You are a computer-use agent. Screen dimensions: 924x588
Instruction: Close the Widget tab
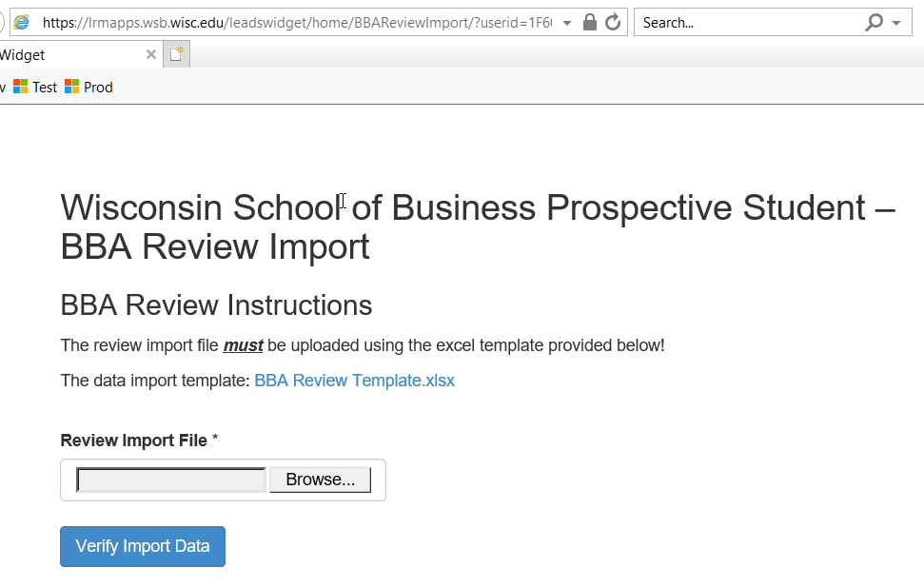pyautogui.click(x=150, y=55)
